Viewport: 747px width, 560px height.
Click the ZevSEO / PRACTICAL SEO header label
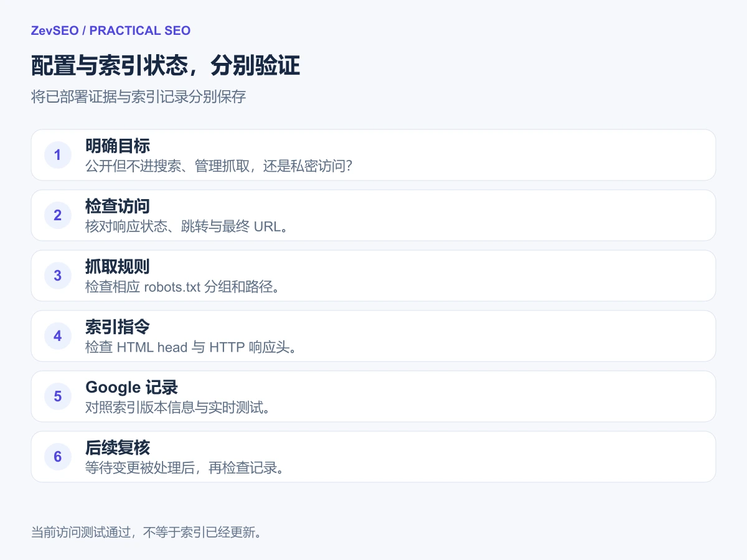tap(111, 30)
